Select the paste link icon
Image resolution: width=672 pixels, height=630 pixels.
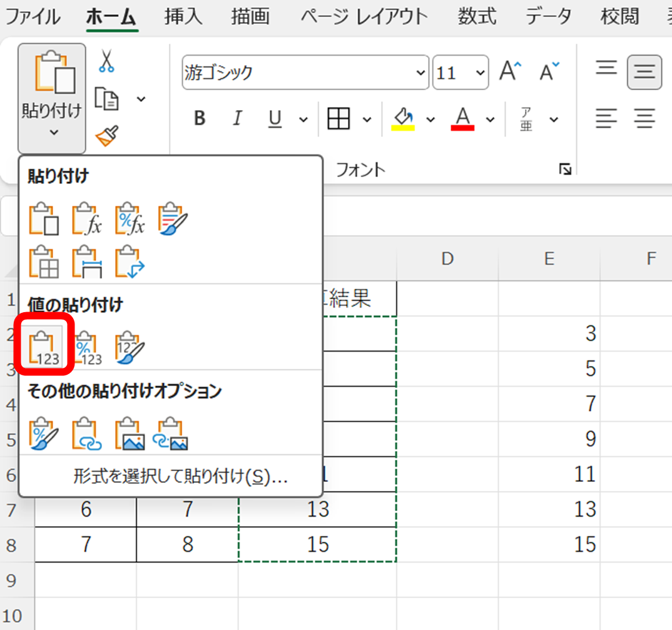[87, 433]
